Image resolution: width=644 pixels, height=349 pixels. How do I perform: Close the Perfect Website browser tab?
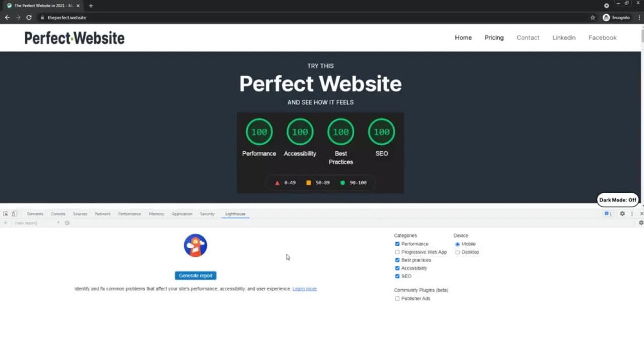[x=78, y=6]
